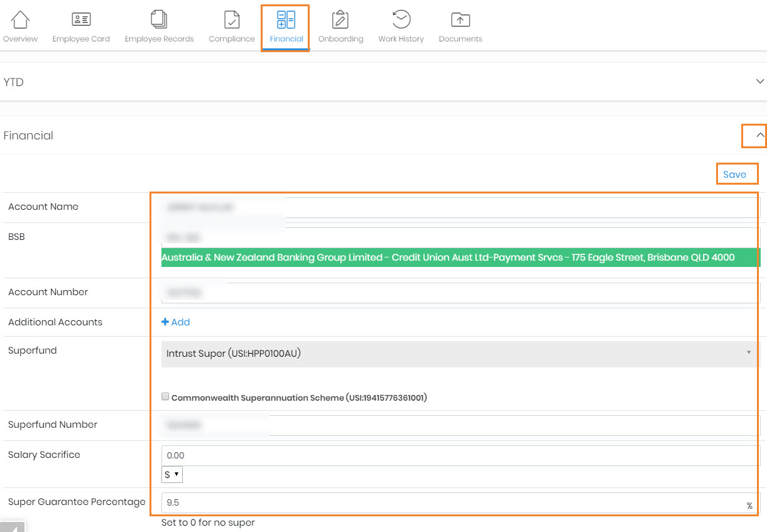The width and height of the screenshot is (767, 532).
Task: Open the Salary Sacrifice $ unit dropdown
Action: [171, 475]
